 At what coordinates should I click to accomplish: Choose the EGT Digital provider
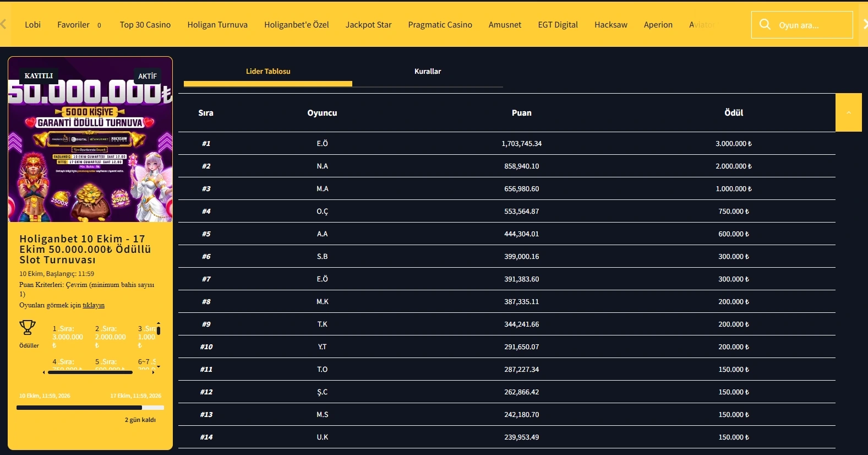pyautogui.click(x=558, y=25)
